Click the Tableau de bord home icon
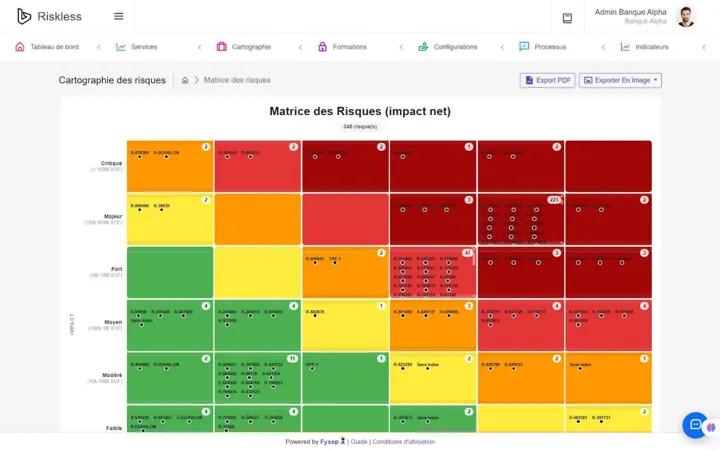 [x=20, y=47]
